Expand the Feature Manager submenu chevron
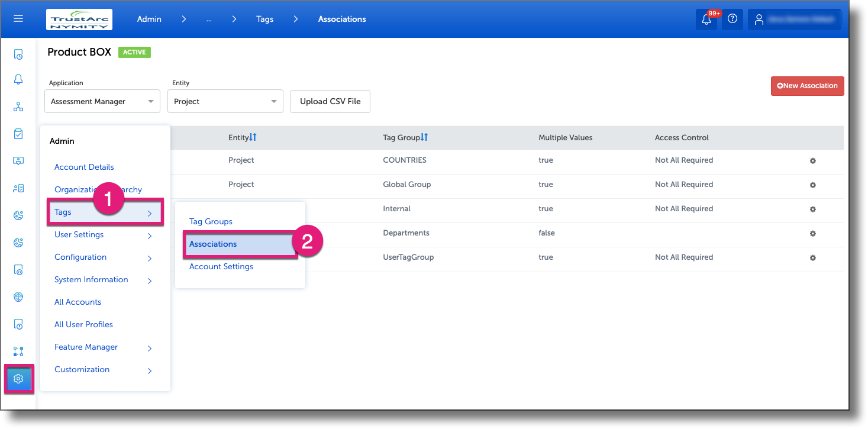This screenshot has height=429, width=868. pos(150,349)
